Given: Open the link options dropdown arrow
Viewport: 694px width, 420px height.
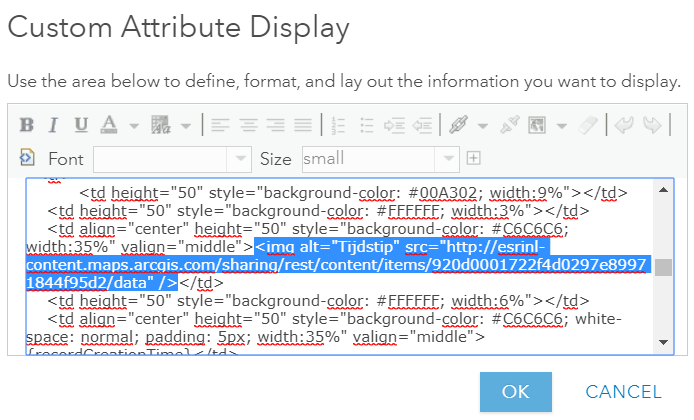Looking at the screenshot, I should point(483,126).
